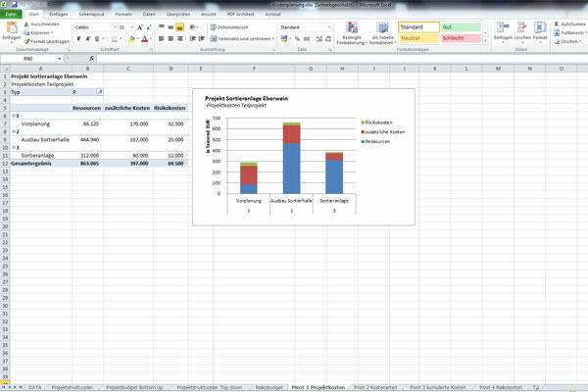Collapse group 3 in pivot table
The image size is (588, 392).
point(13,147)
